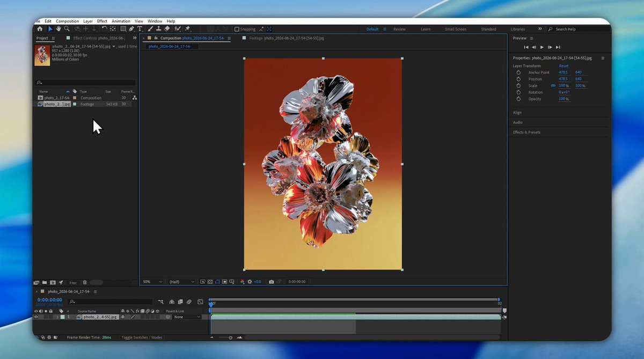644x359 pixels.
Task: Go to the Home screen icon
Action: pos(40,29)
